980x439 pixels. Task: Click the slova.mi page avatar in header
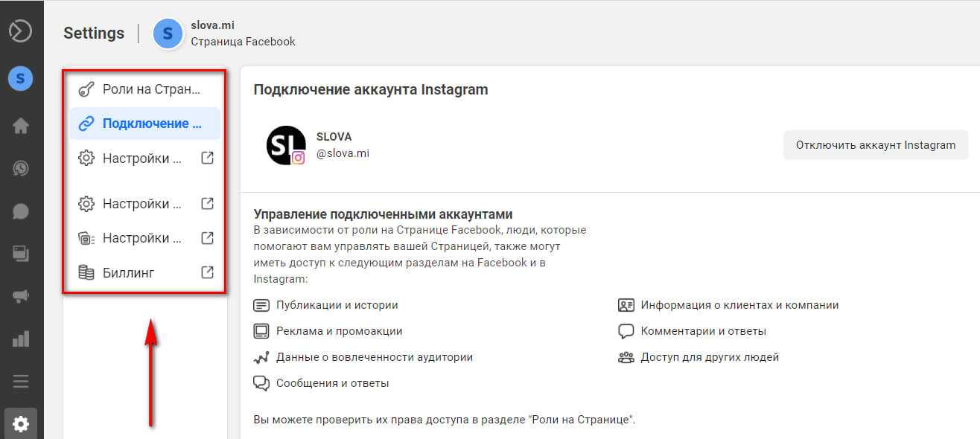coord(168,33)
